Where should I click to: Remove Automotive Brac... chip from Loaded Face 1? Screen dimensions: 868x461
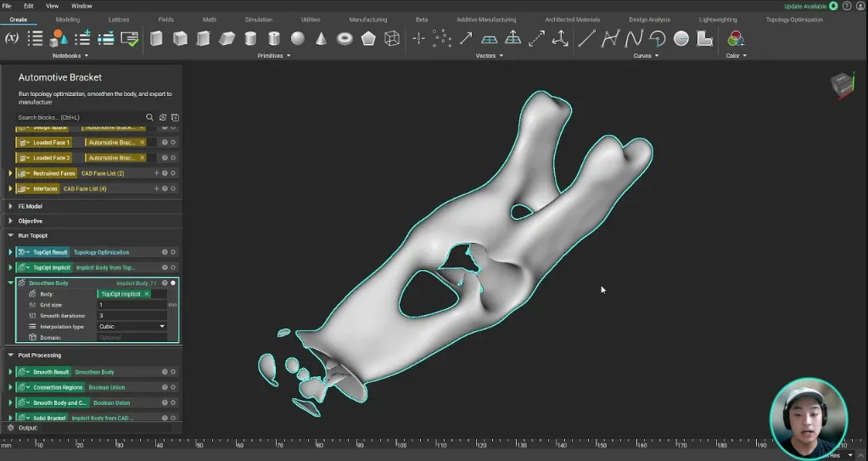pos(143,143)
